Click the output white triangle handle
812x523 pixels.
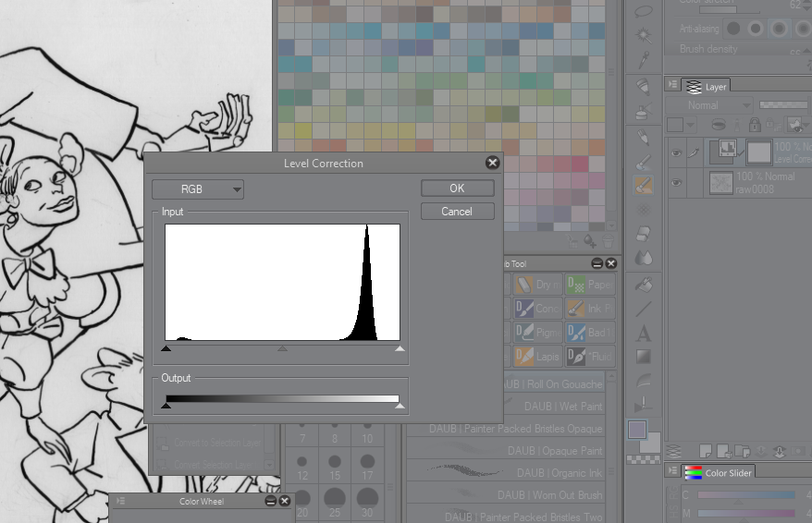(400, 406)
